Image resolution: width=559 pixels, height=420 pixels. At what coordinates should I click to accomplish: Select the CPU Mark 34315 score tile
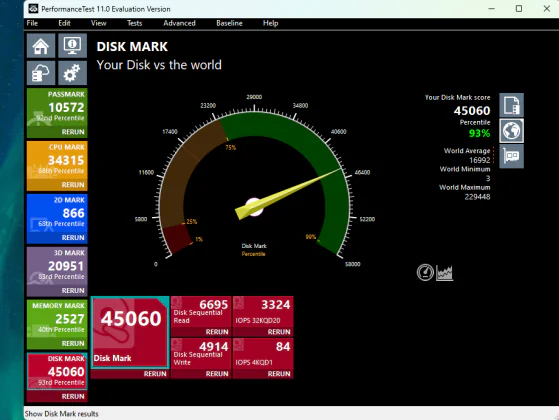[57, 161]
